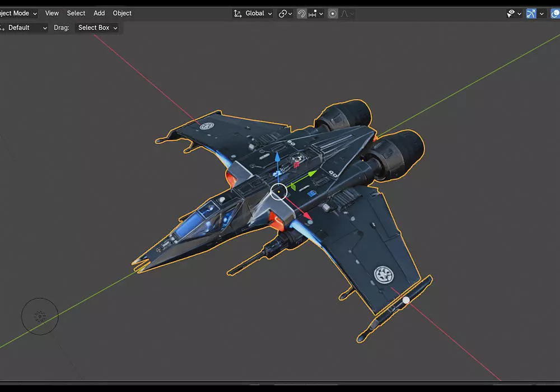
Task: Open the proportional editing falloff dropdown
Action: pyautogui.click(x=347, y=13)
